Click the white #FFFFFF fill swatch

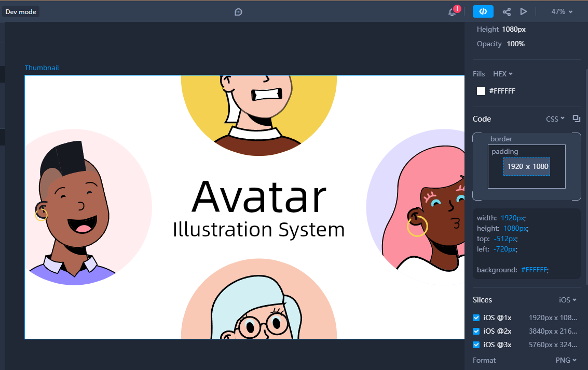tap(481, 91)
